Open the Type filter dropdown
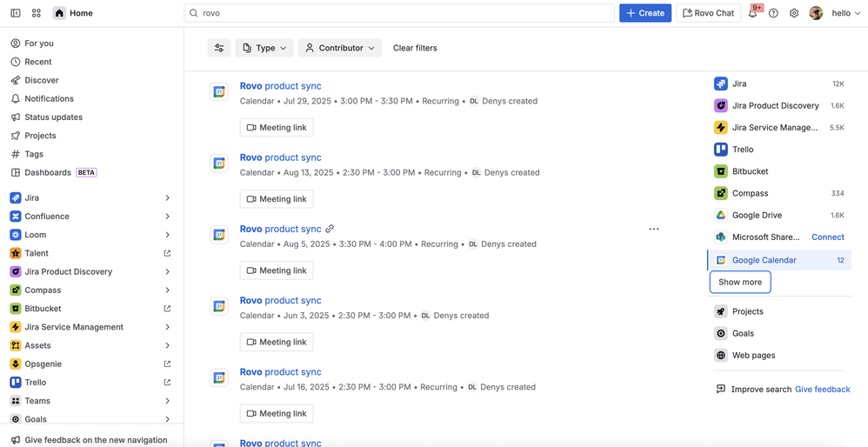 264,48
